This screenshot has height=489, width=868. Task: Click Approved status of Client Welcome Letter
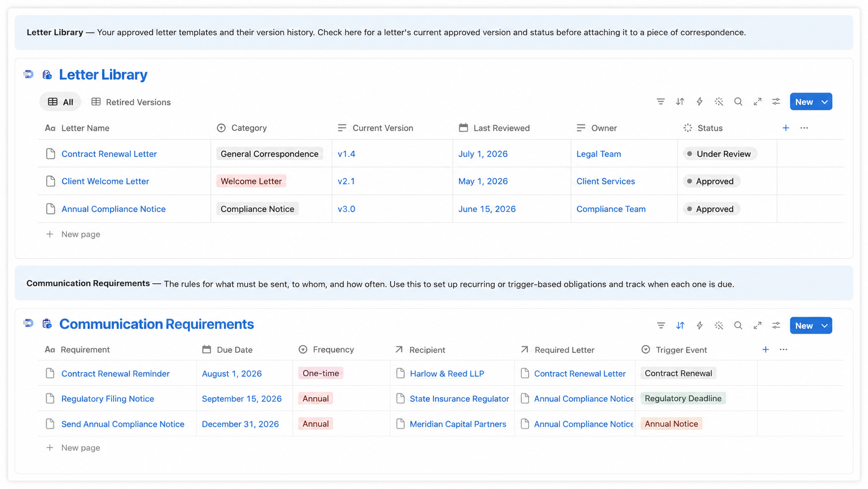(711, 181)
